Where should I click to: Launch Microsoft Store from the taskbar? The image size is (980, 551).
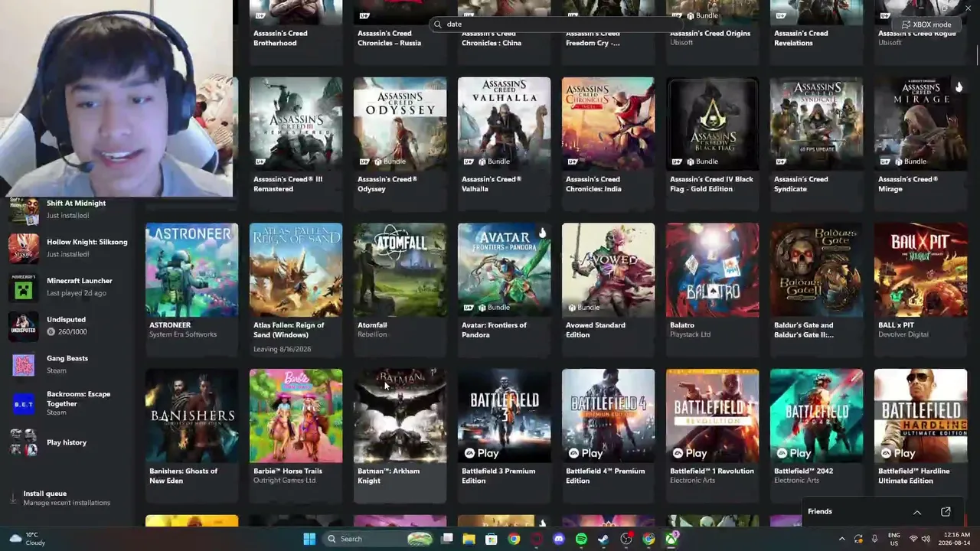[x=492, y=539]
